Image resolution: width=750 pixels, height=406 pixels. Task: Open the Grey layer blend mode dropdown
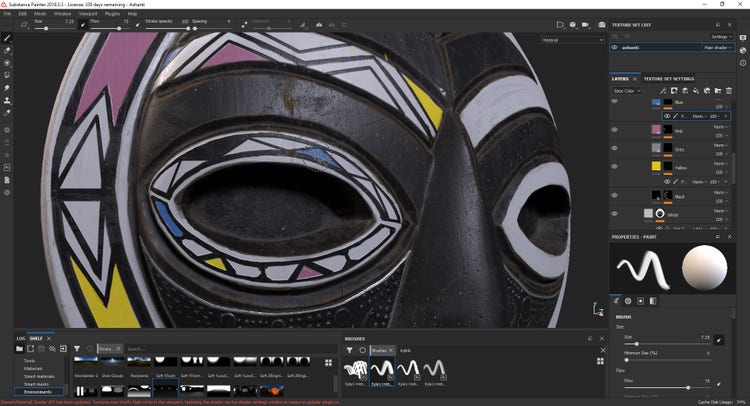720,145
